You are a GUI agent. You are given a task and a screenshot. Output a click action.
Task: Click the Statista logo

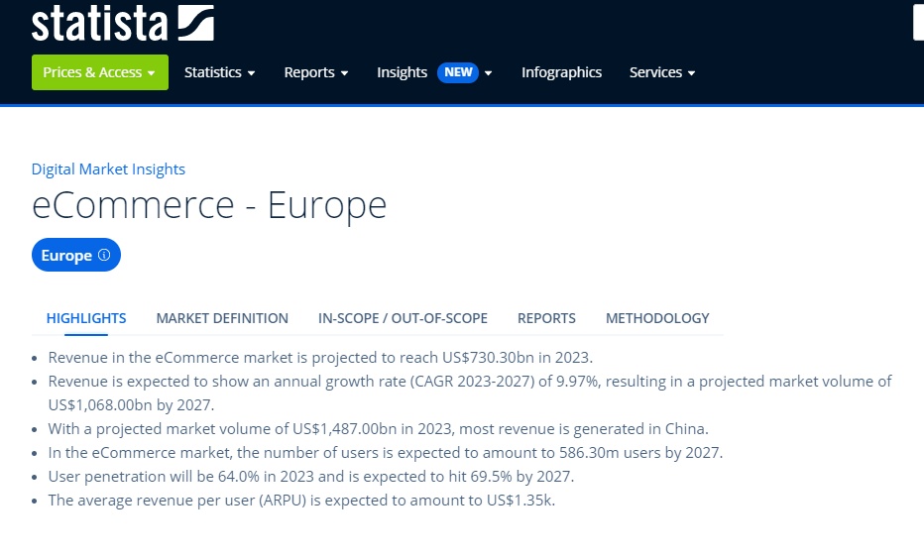(123, 23)
